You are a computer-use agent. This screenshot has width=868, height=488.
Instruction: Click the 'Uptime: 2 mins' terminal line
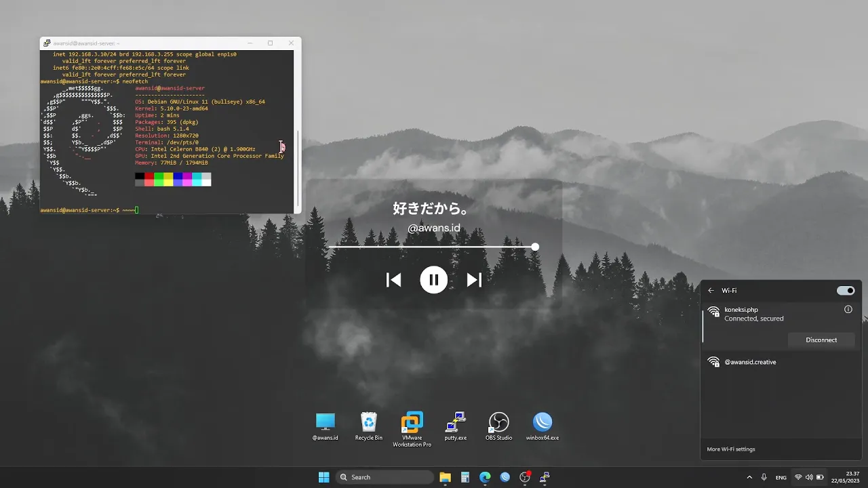157,115
